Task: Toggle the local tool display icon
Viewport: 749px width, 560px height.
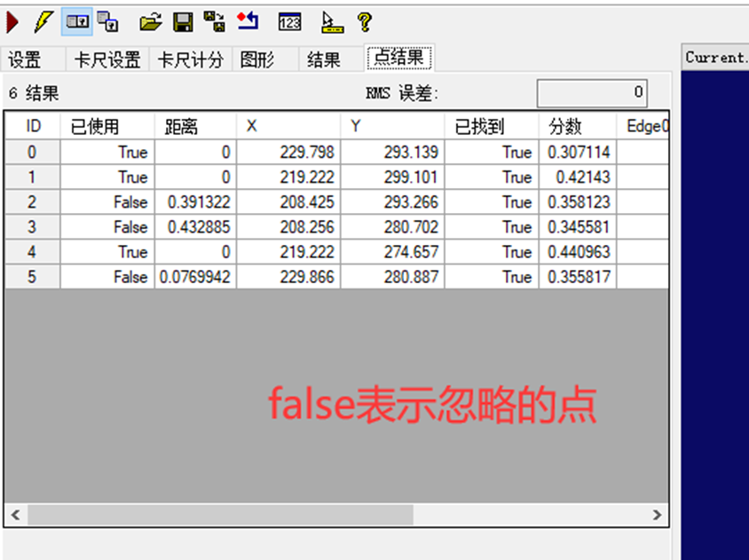Action: point(77,22)
